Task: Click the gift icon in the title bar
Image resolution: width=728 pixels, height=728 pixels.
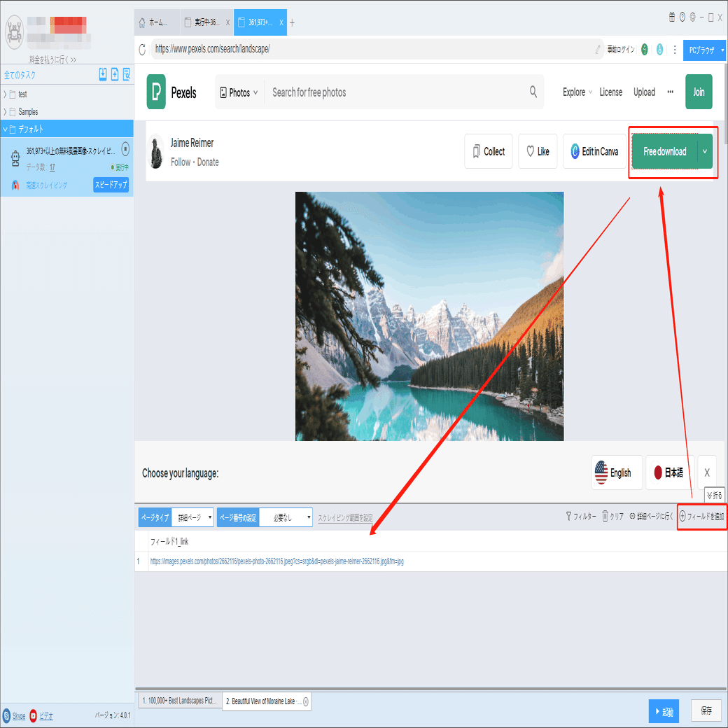Action: tap(672, 17)
